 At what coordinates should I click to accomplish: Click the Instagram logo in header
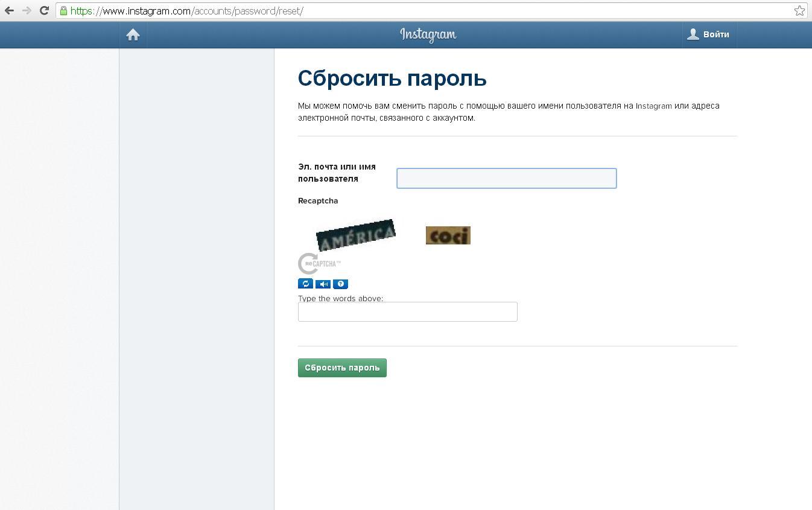pyautogui.click(x=428, y=35)
